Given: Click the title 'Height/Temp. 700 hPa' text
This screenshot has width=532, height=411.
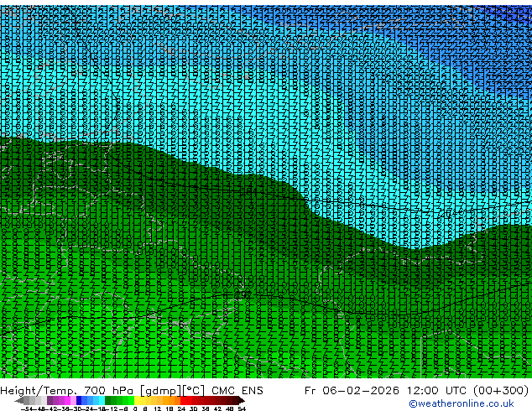Looking at the screenshot, I should click(67, 391).
